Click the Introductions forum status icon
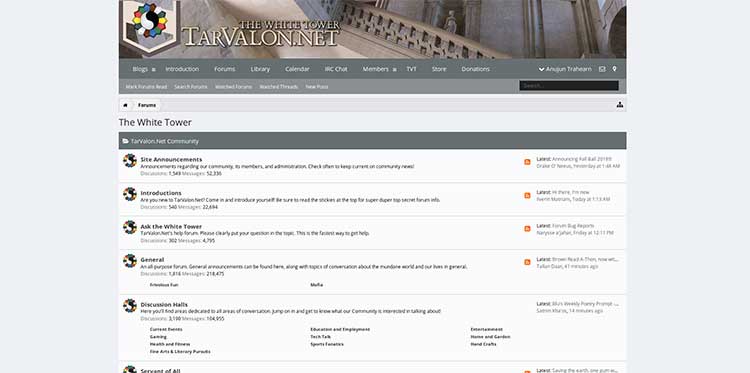 point(130,194)
